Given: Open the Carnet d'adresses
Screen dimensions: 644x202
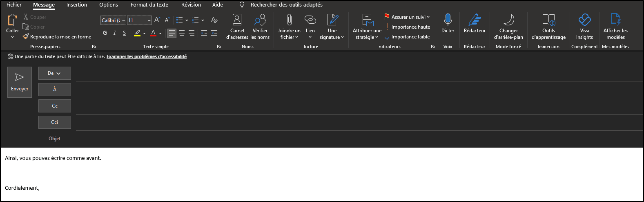Looking at the screenshot, I should pos(237,27).
